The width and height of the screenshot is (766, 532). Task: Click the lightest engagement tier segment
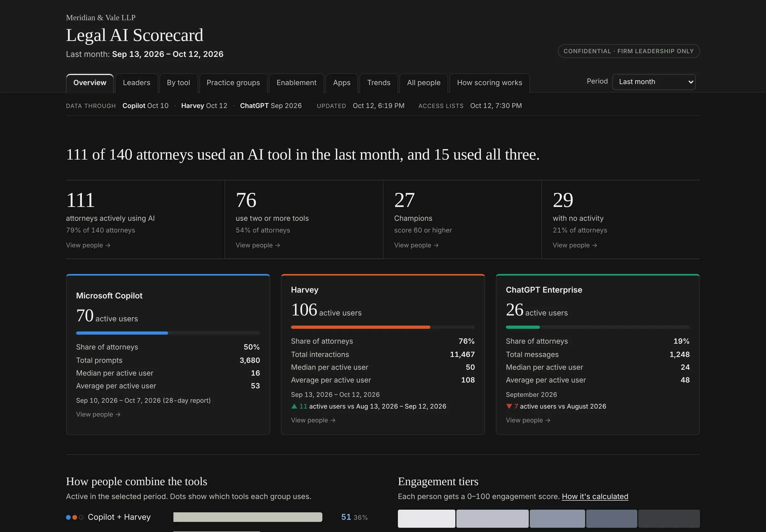[426, 518]
